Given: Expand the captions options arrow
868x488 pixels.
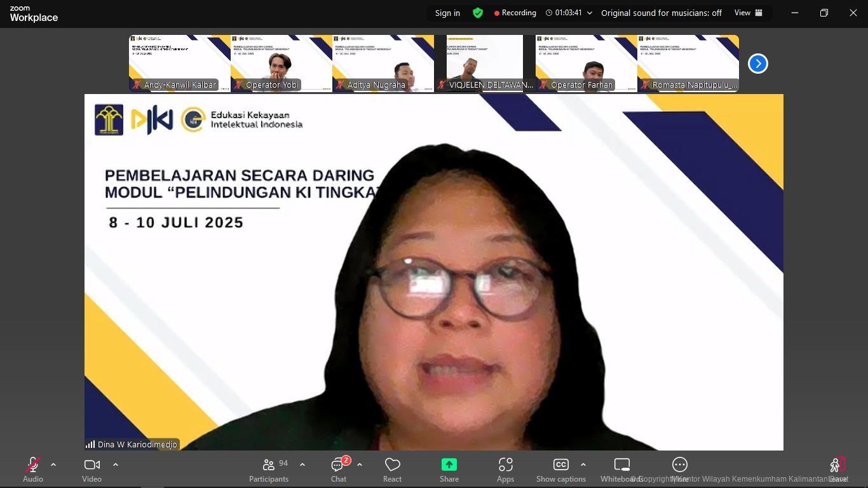Looking at the screenshot, I should [583, 464].
